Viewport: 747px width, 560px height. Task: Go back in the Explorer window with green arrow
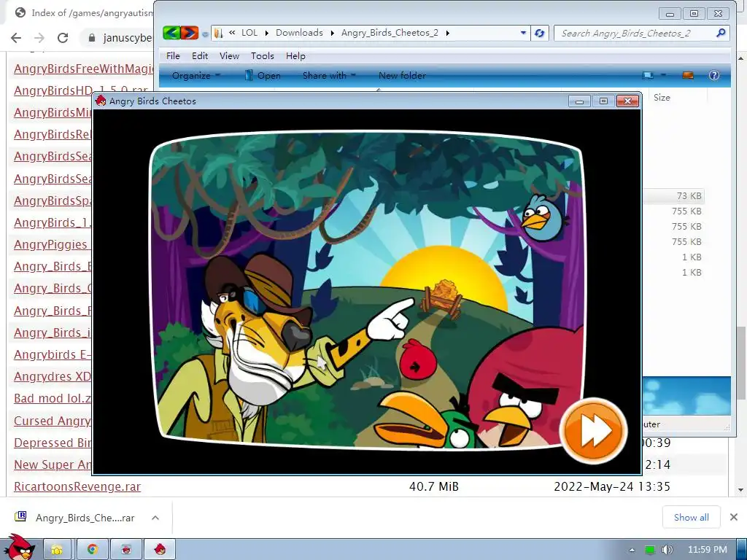click(x=171, y=33)
